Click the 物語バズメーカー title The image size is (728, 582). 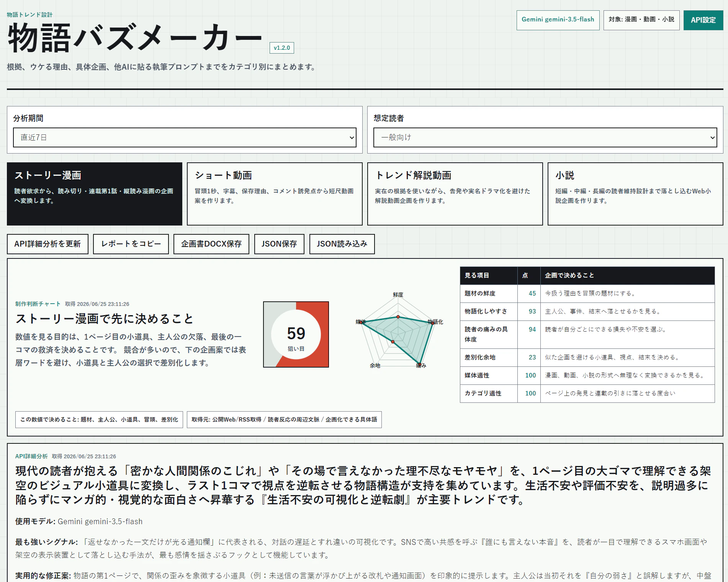tap(135, 38)
